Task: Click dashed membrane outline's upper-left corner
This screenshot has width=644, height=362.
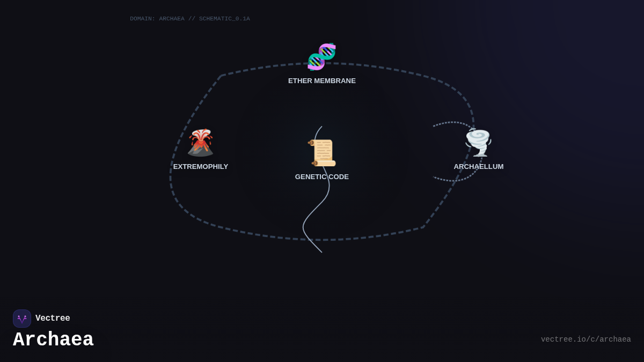Action: (221, 76)
